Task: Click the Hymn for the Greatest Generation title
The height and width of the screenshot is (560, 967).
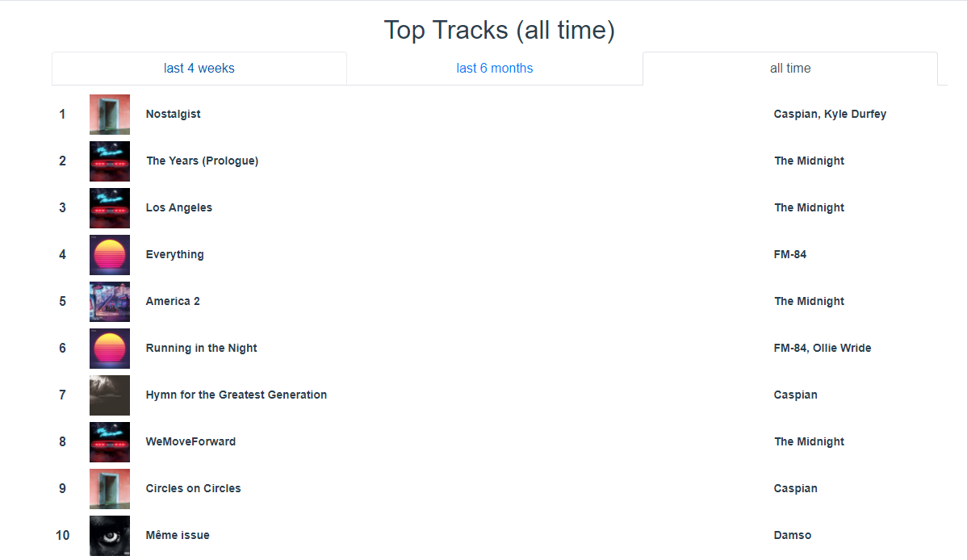Action: (x=237, y=395)
